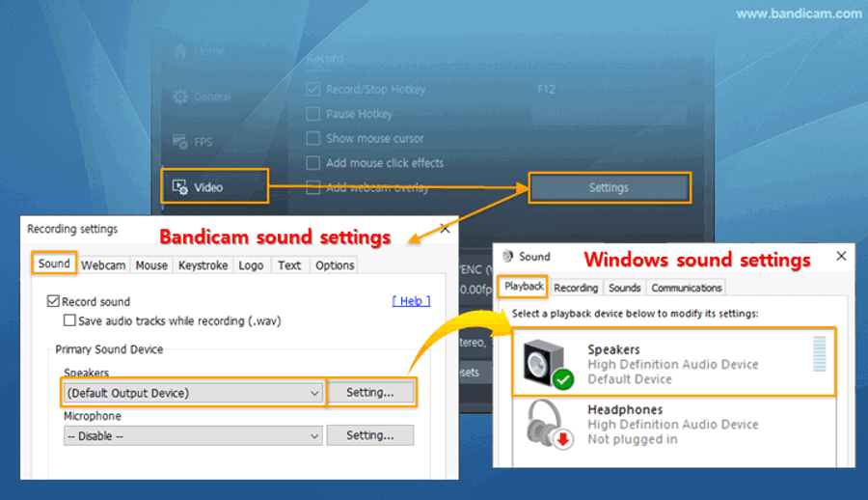Close the Windows Sound dialog
This screenshot has width=868, height=500.
tap(841, 256)
